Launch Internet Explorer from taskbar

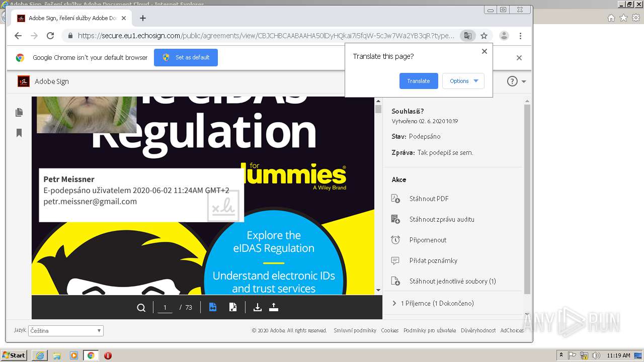[39, 355]
